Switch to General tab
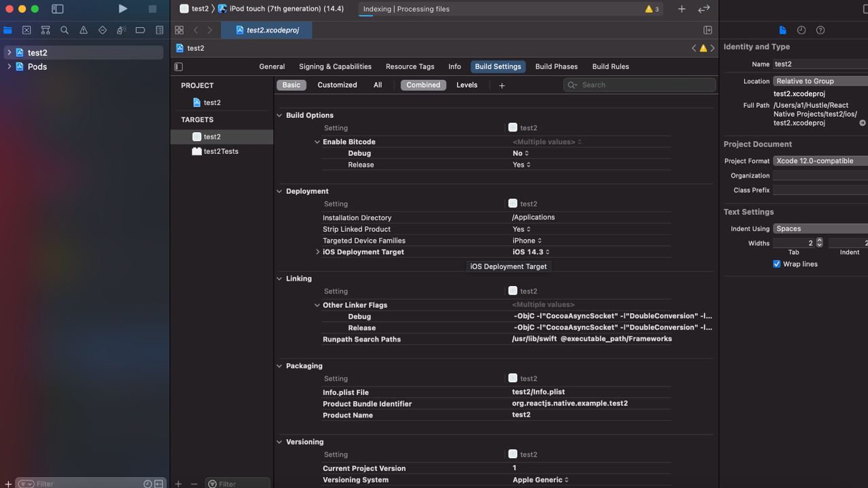 point(272,66)
